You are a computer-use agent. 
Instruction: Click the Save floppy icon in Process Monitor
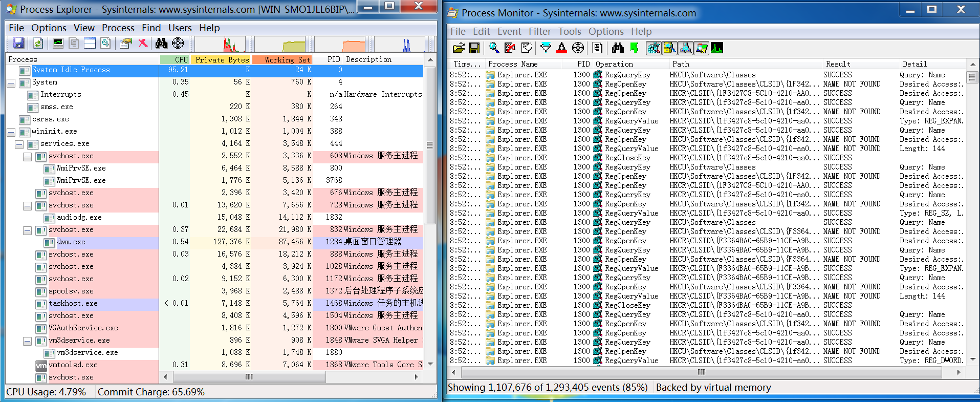pos(474,48)
